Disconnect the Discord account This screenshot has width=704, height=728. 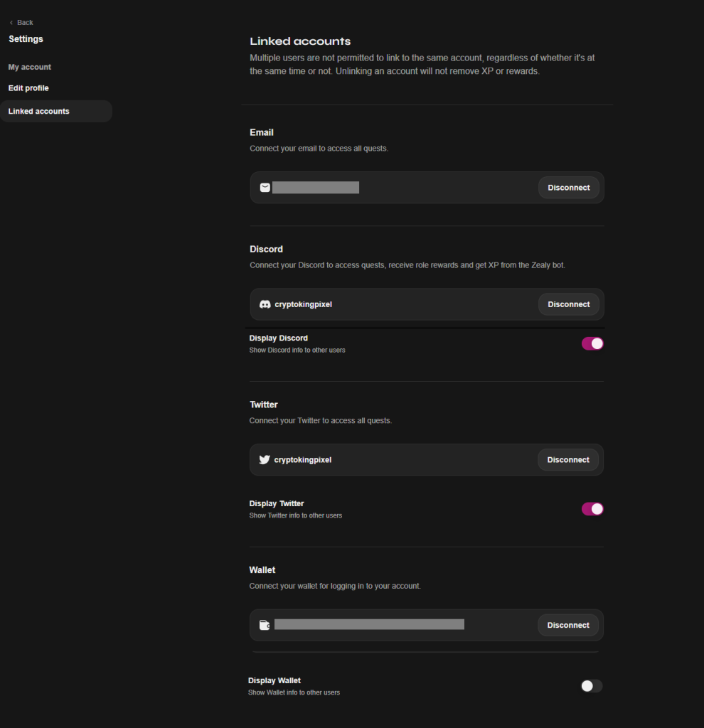coord(568,304)
